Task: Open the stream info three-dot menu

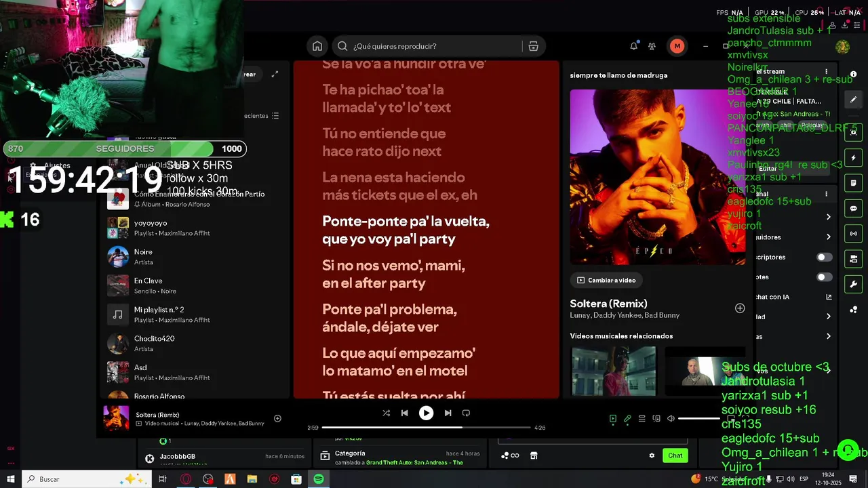Action: [826, 71]
